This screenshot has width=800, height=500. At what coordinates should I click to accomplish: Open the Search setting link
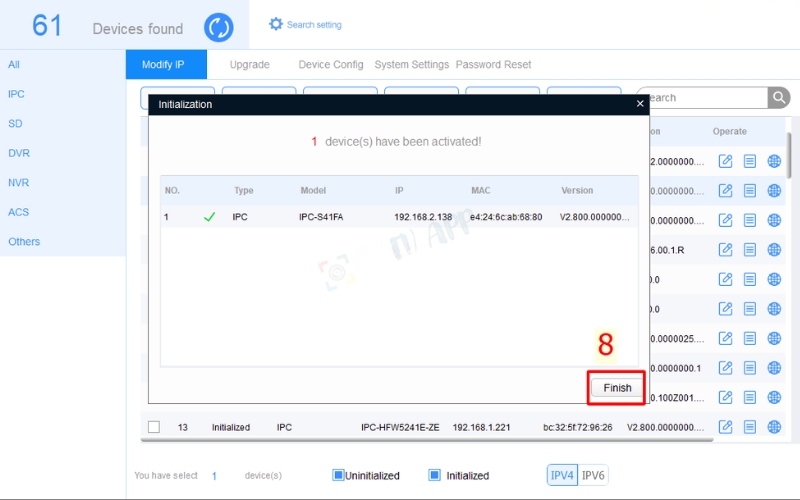314,24
